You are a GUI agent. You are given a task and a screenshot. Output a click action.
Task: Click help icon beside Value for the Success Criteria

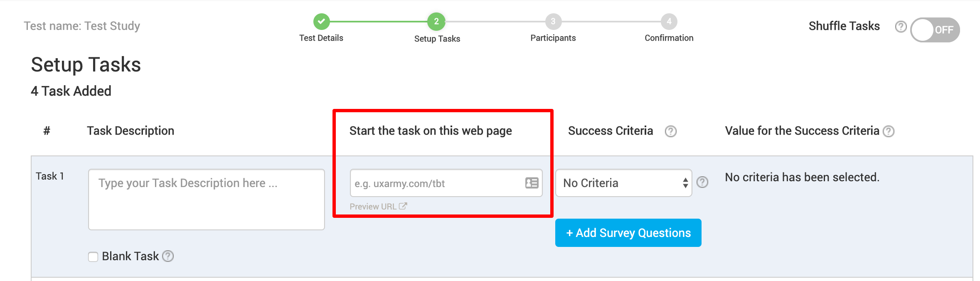pos(889,131)
